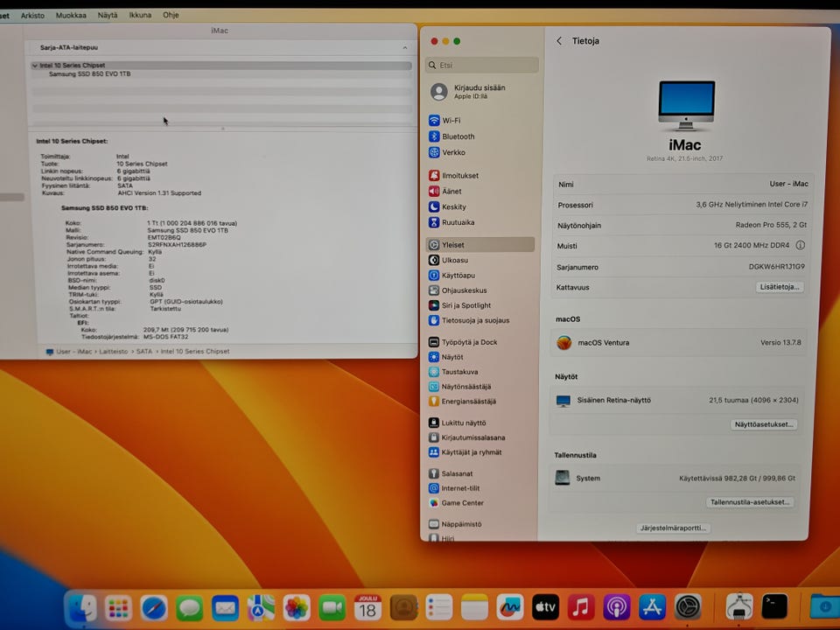Sort with the Sarja-ATA-laitepuu column header arrow
Viewport: 840px width, 630px height.
point(404,47)
